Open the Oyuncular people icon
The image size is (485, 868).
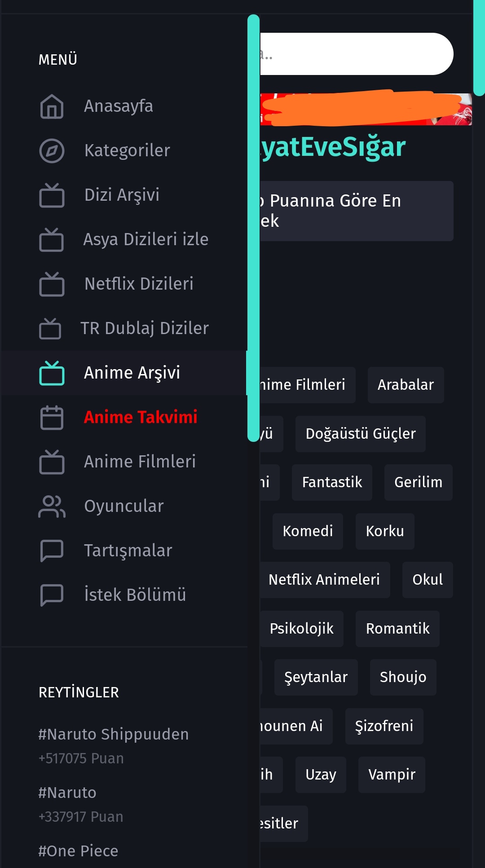click(52, 507)
